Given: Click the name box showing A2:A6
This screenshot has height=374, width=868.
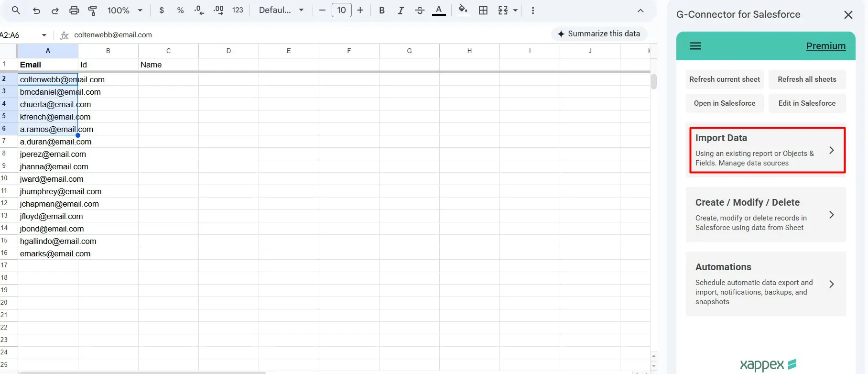Looking at the screenshot, I should (x=19, y=35).
